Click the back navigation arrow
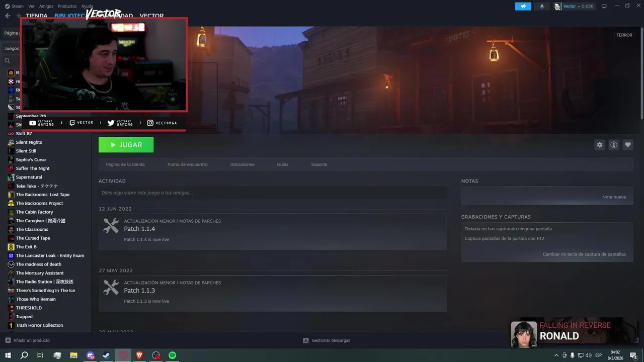 tap(8, 16)
